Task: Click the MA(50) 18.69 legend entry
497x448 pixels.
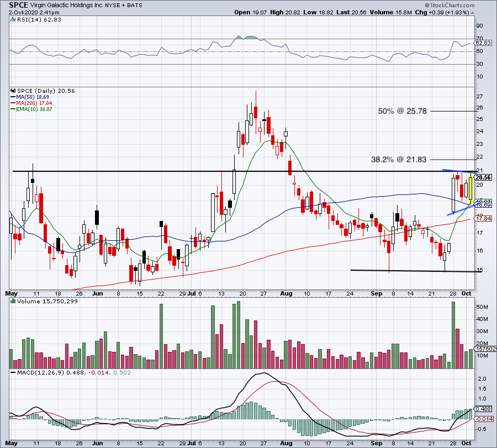Action: [x=29, y=97]
